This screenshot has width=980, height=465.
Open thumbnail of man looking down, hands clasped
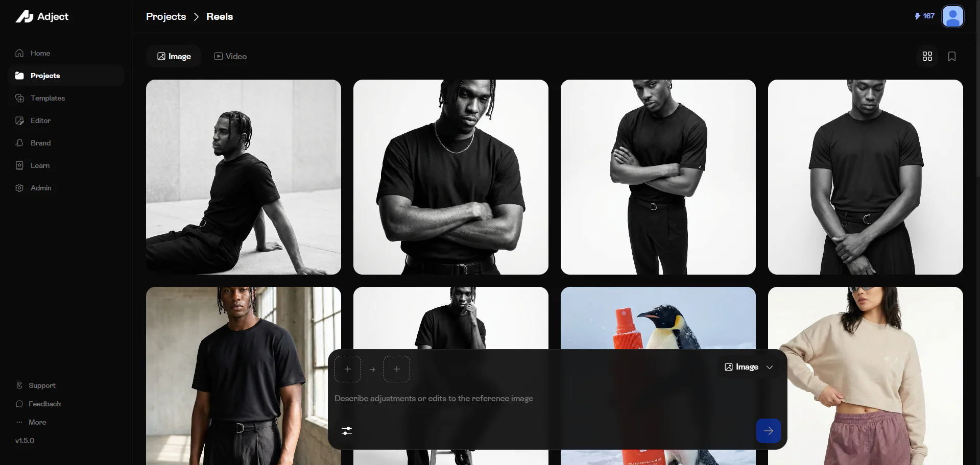coord(866,177)
